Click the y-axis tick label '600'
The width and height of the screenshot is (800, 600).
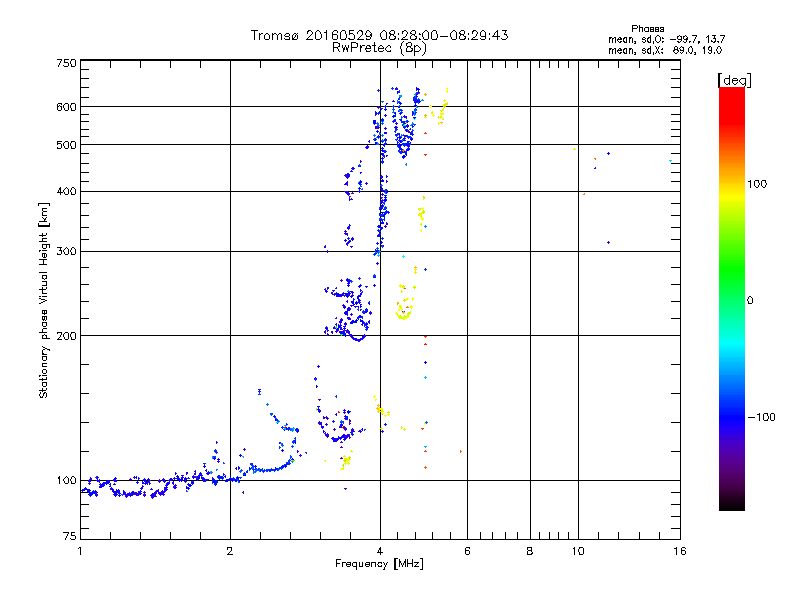(x=66, y=107)
